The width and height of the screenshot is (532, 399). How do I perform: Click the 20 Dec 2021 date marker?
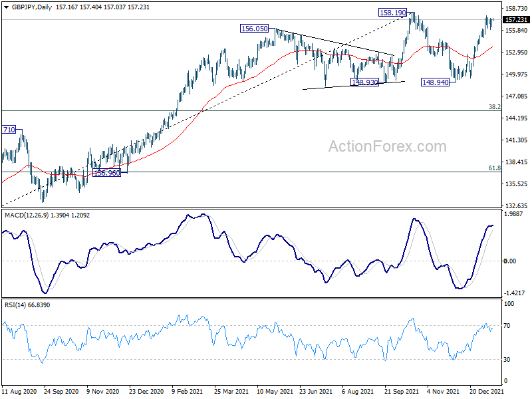pos(486,391)
